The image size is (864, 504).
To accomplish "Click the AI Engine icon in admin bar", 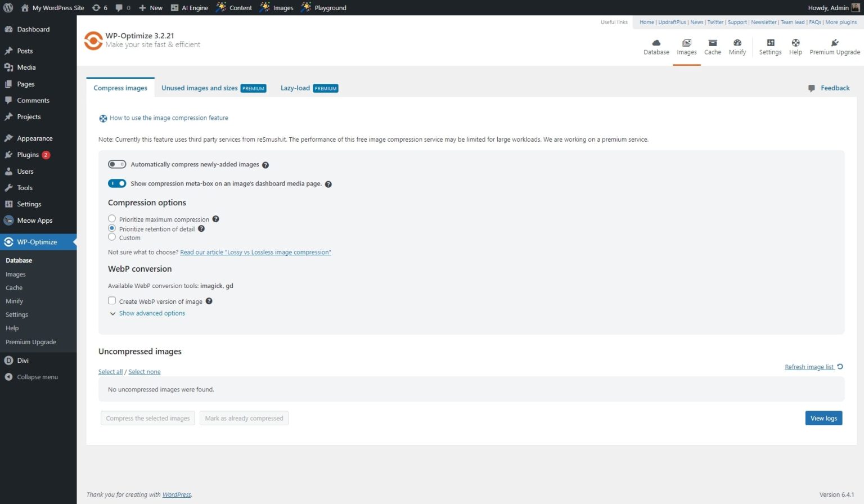I will point(175,7).
